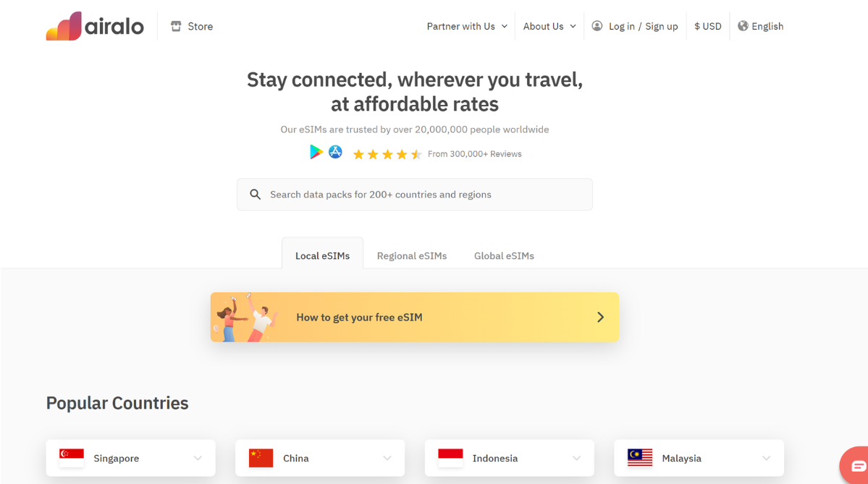Click the Google Play badge icon
Screen dimensions: 868x484
point(316,152)
